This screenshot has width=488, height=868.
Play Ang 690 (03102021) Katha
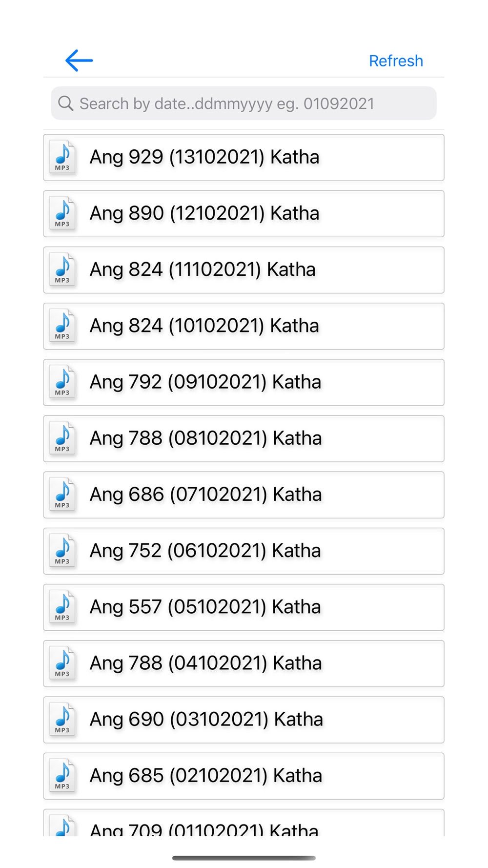pyautogui.click(x=244, y=720)
